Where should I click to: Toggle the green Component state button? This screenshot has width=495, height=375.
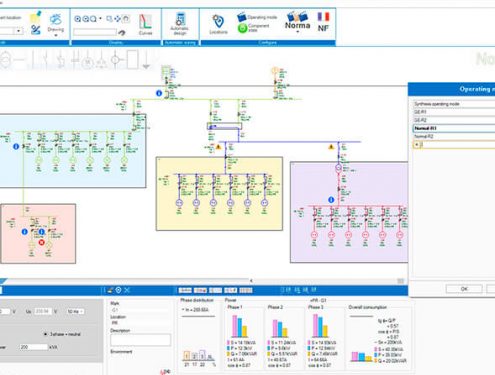[x=242, y=28]
